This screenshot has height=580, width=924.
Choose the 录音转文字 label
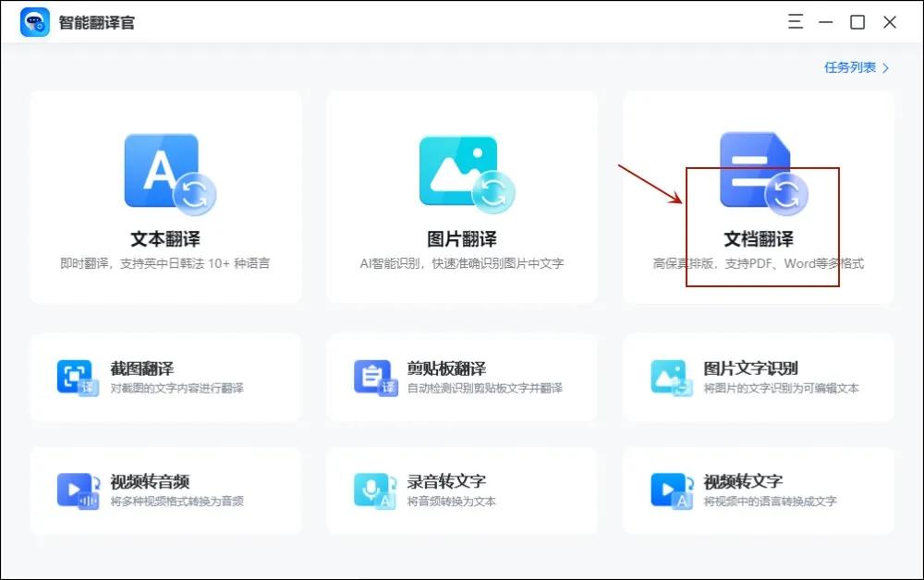pos(446,482)
